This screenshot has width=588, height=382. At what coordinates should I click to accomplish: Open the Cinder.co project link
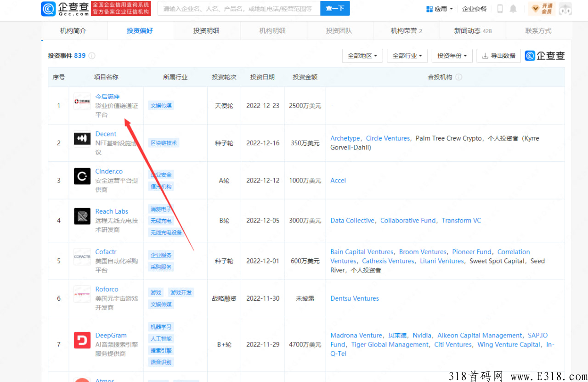pos(109,171)
